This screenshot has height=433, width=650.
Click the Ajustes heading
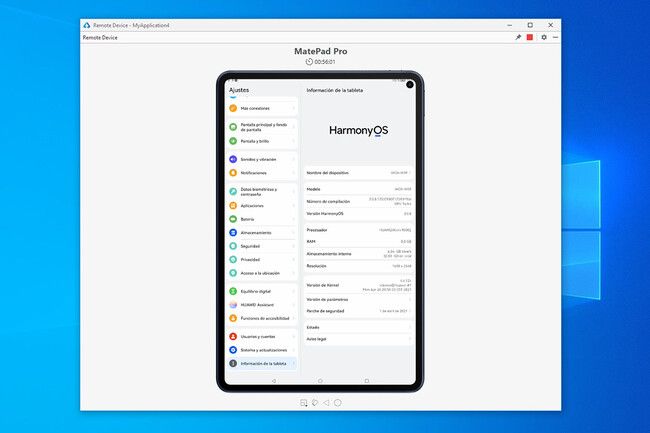tap(239, 90)
